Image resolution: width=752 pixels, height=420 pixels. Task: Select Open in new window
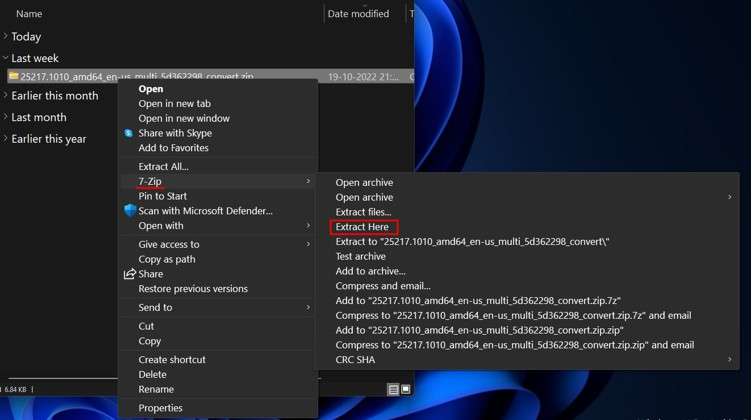184,118
